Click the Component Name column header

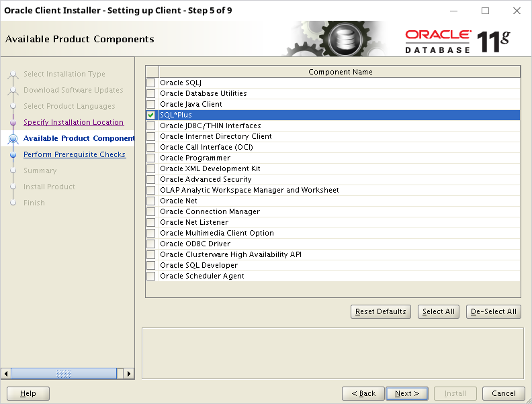(x=340, y=72)
